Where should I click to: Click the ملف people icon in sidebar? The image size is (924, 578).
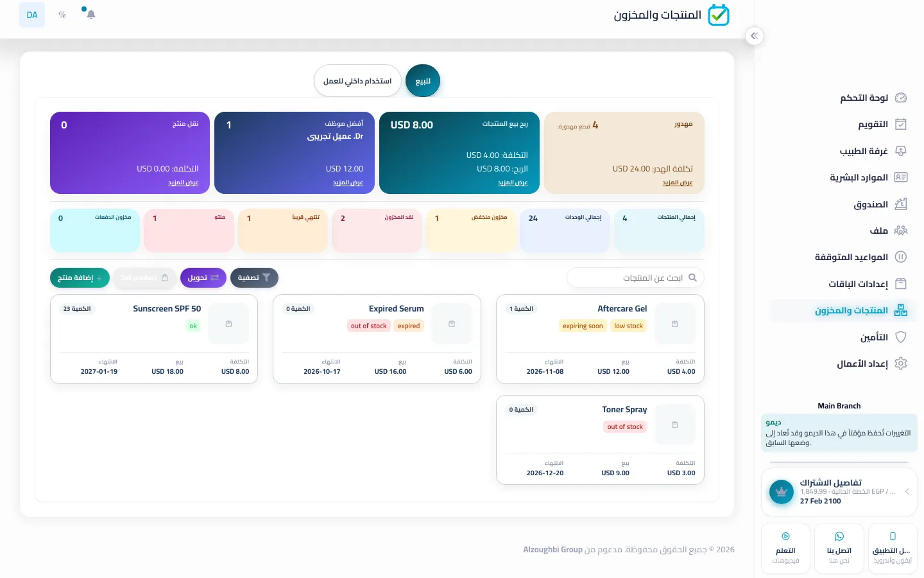coord(901,231)
